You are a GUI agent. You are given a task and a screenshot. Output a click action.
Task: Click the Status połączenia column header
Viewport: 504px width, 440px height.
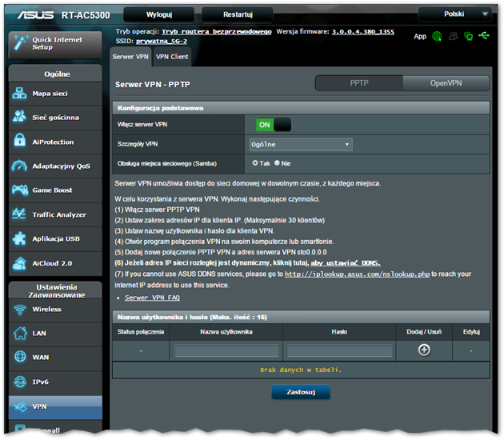[141, 332]
